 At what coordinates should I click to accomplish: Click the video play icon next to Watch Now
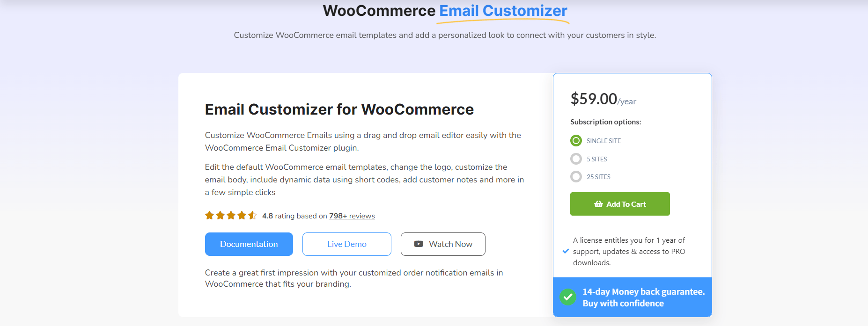click(x=418, y=244)
